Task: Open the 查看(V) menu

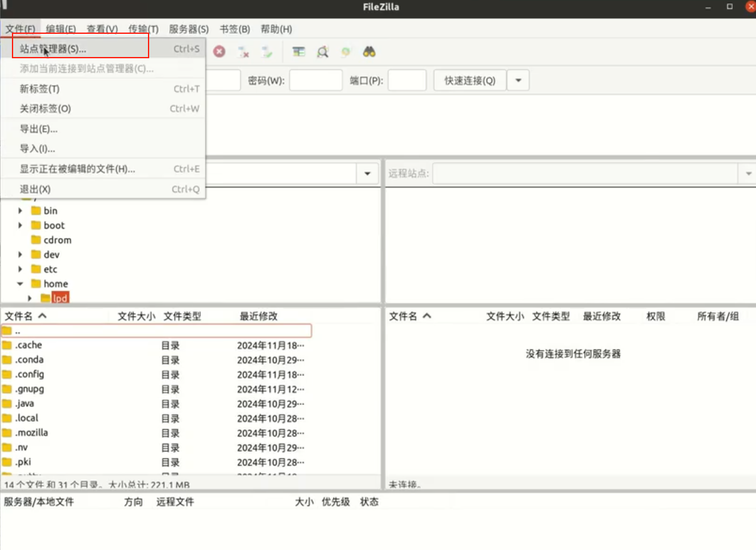Action: [x=102, y=29]
